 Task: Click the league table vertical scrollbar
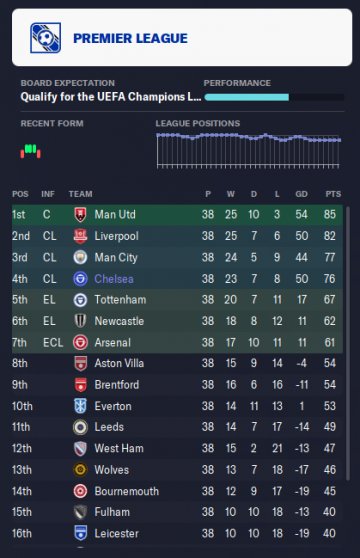tap(348, 343)
